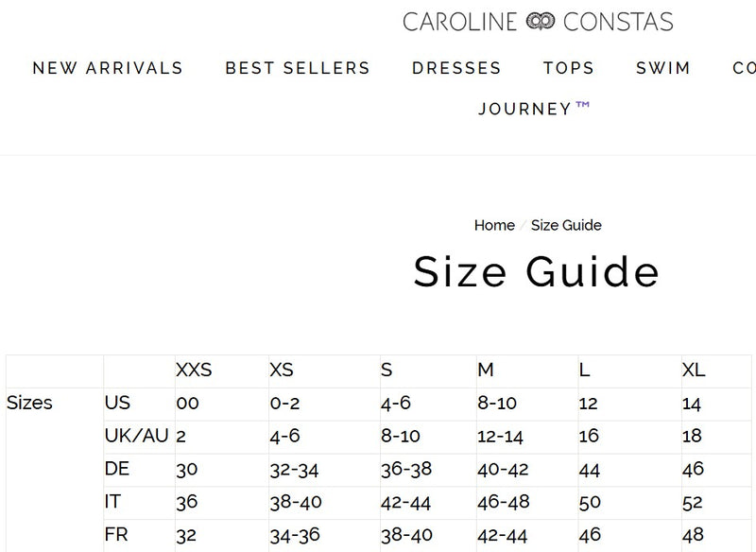Select the Swim menu item

[663, 68]
